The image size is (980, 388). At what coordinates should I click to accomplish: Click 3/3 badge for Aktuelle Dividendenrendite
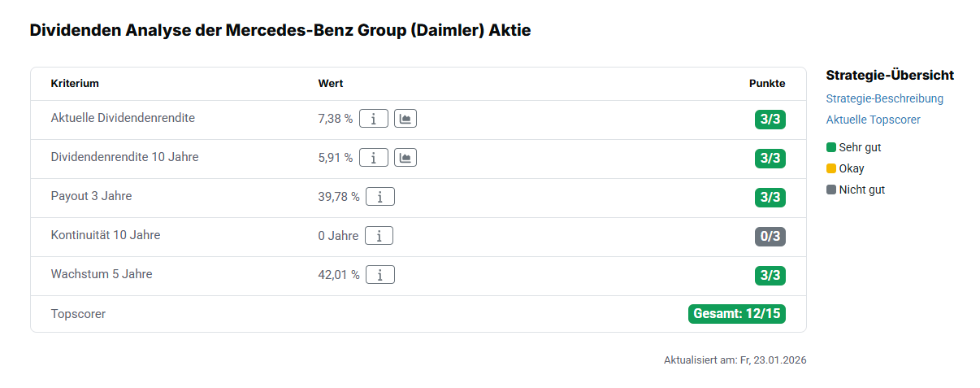coord(770,120)
